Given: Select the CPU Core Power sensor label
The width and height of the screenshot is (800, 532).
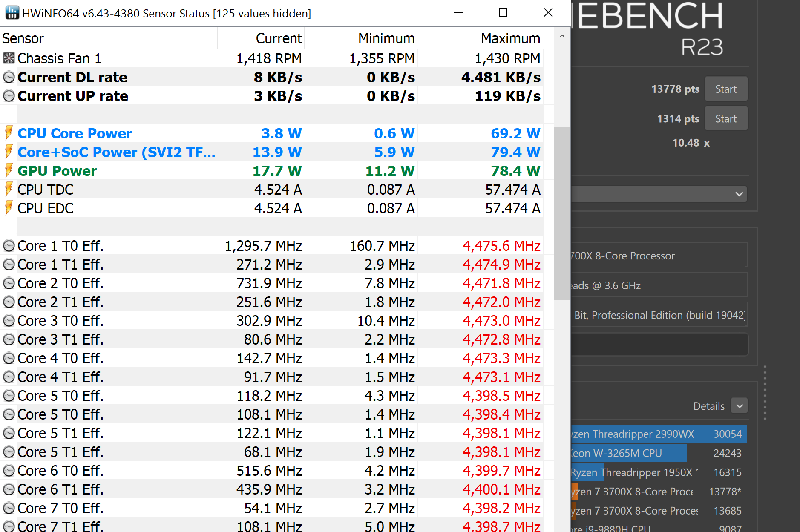Looking at the screenshot, I should [x=75, y=133].
